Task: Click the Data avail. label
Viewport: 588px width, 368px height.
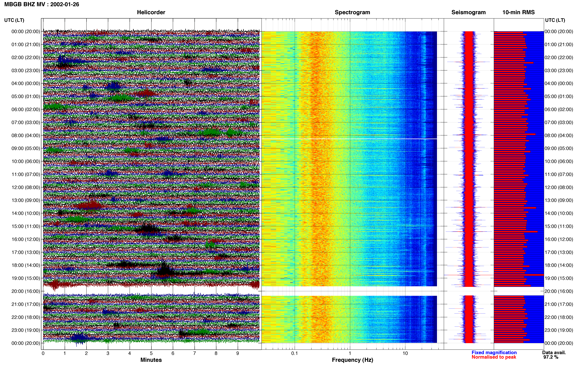Action: (554, 353)
